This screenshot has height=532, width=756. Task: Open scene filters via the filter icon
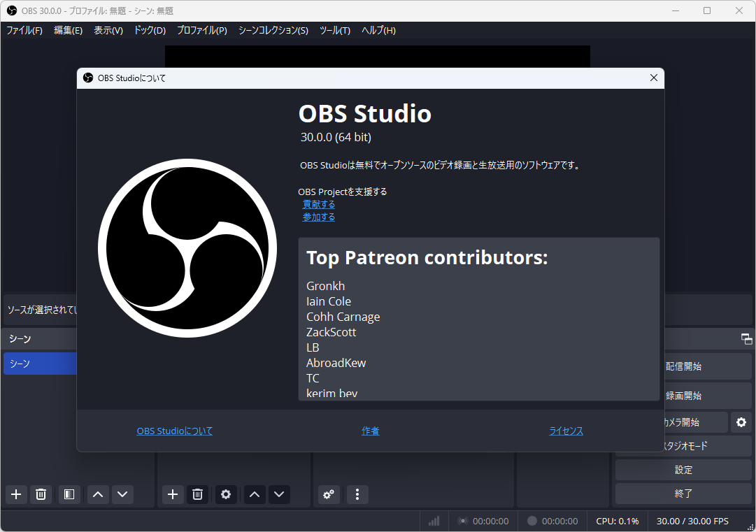pos(69,494)
